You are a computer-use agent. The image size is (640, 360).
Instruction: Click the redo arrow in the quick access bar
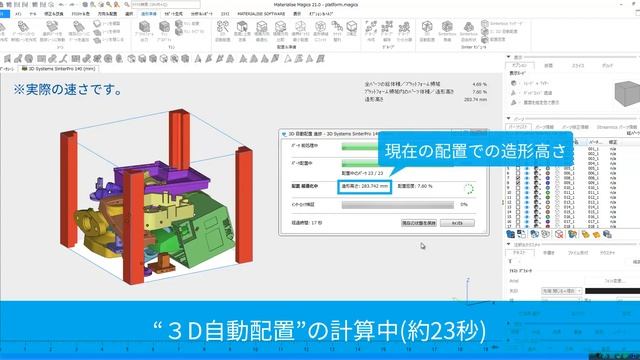(x=72, y=4)
